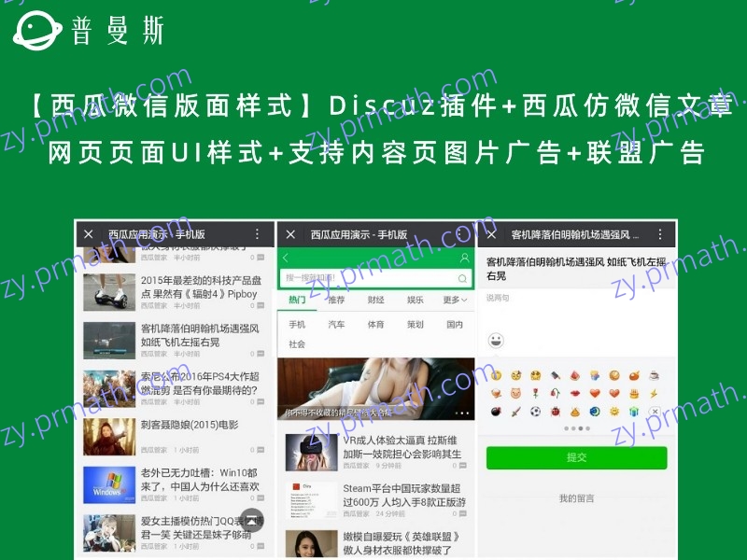This screenshot has width=747, height=560.
Task: Switch to the 热门 tab
Action: 297,301
